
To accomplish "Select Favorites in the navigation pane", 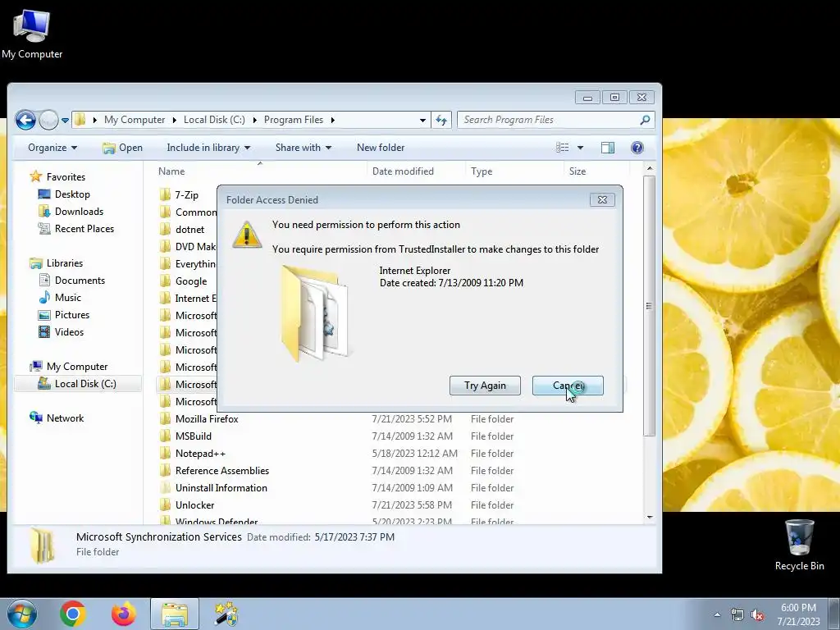I will (x=57, y=177).
